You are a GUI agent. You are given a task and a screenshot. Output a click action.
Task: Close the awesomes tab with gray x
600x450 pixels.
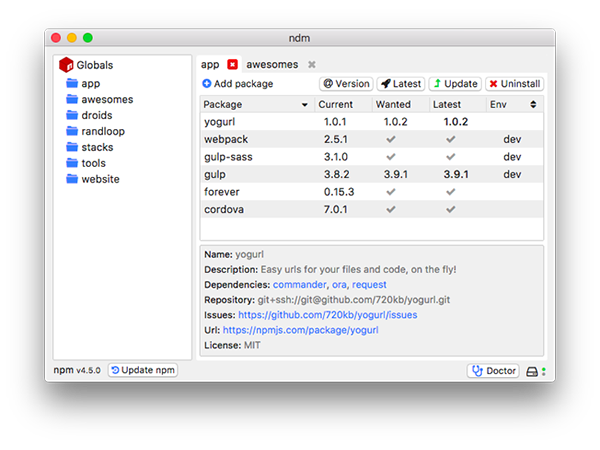[x=312, y=64]
